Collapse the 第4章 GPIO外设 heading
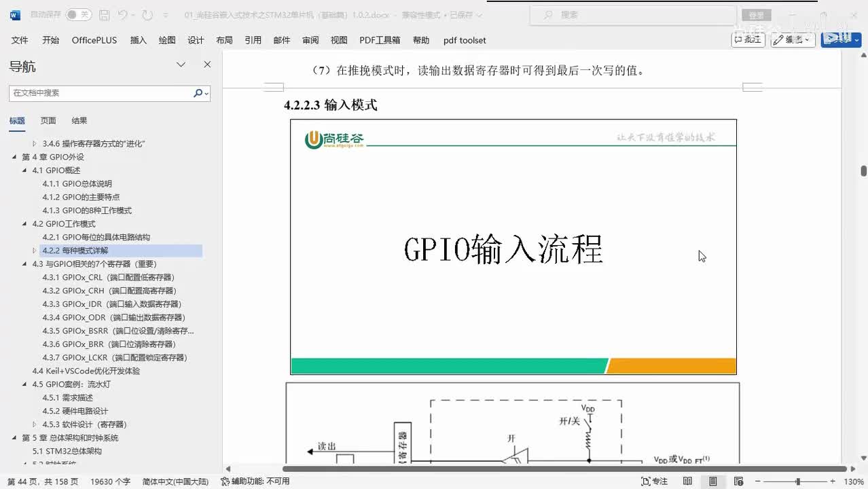The width and height of the screenshot is (868, 489). pyautogui.click(x=14, y=157)
